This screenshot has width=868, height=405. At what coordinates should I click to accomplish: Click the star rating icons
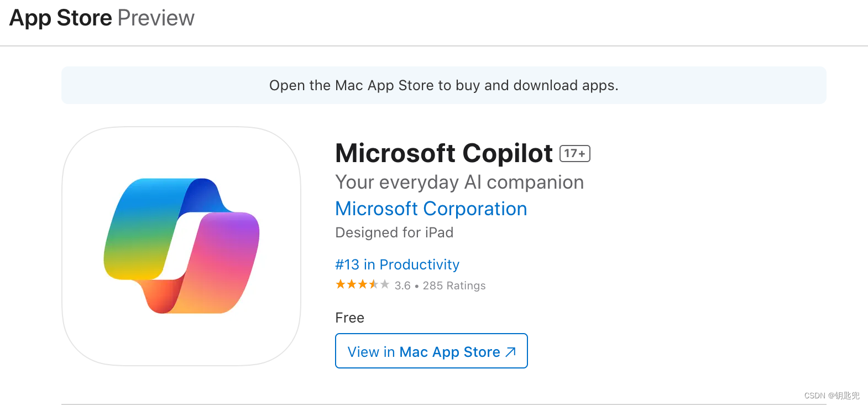[x=363, y=284]
